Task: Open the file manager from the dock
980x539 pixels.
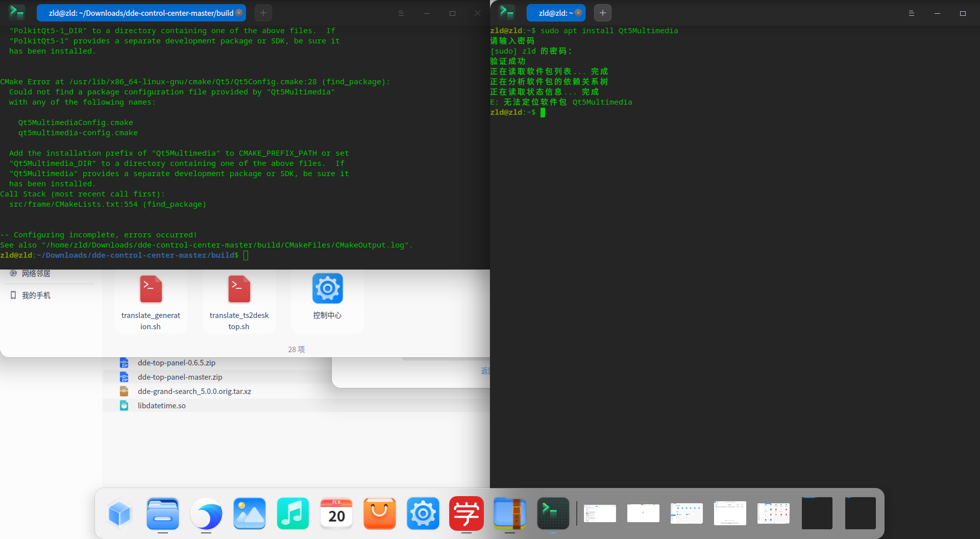Action: pos(163,513)
